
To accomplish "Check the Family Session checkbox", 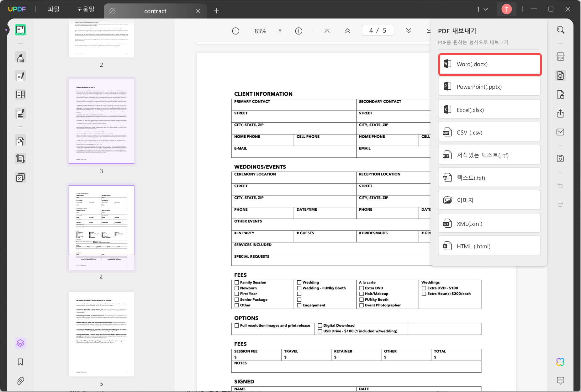I will click(237, 283).
